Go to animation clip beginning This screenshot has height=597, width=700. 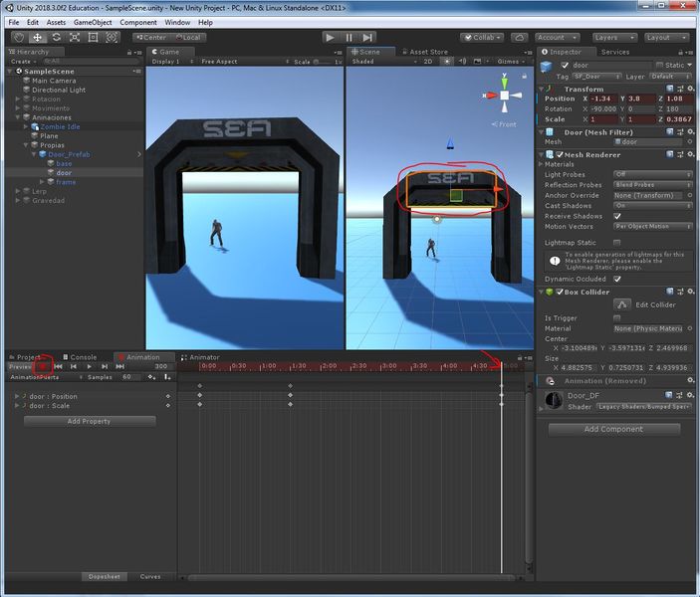59,366
